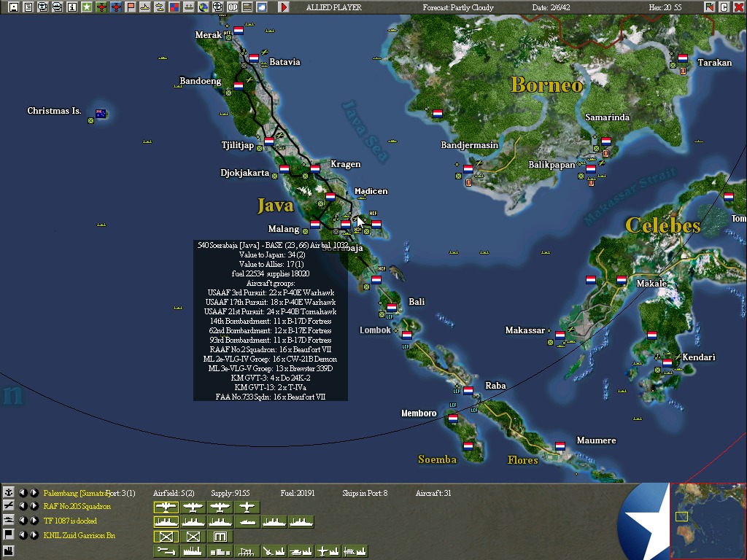747x560 pixels.
Task: Open the document list report icon
Action: point(28,7)
